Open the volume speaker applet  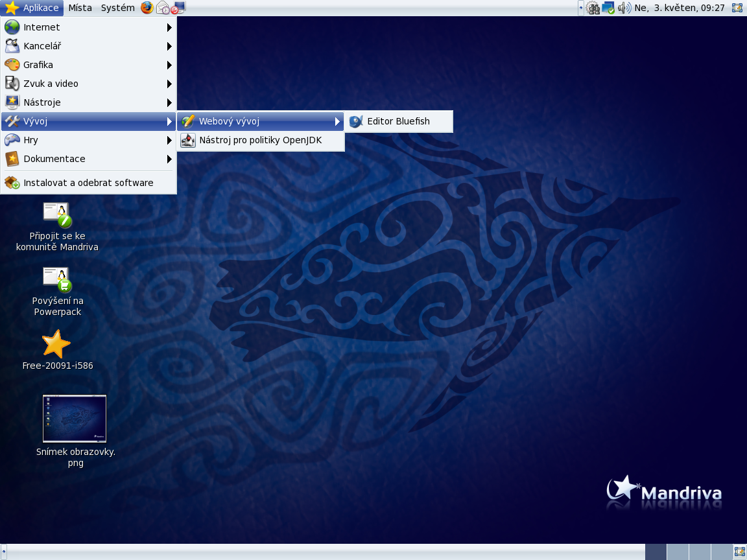tap(624, 8)
